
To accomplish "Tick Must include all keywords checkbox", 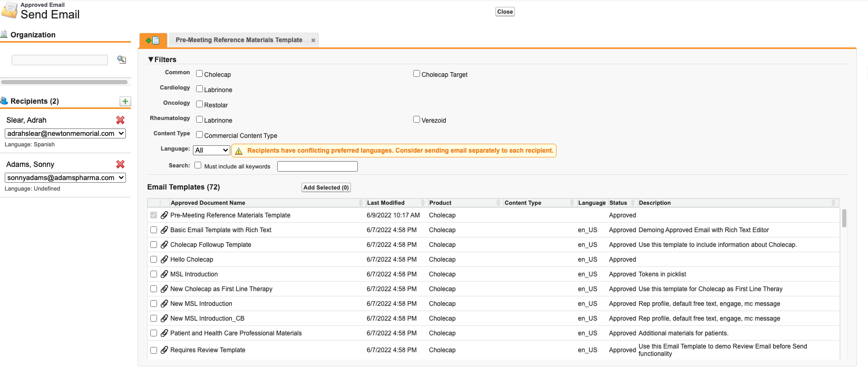I will point(198,165).
